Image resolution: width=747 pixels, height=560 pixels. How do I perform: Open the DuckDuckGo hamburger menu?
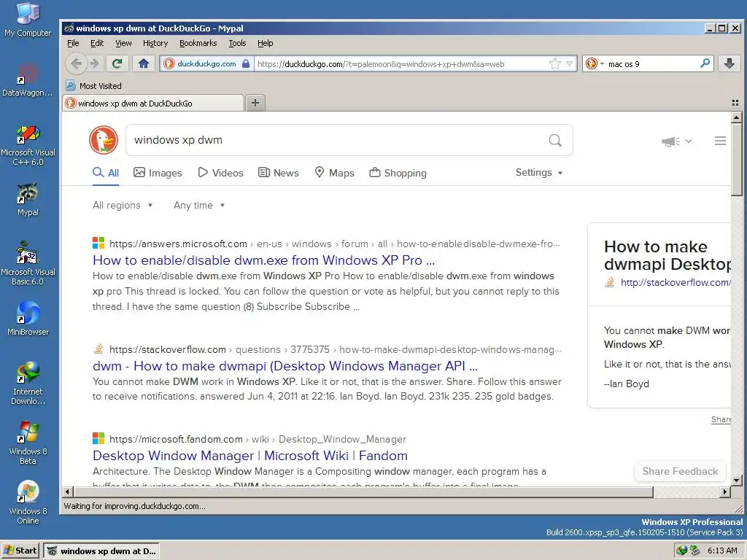pyautogui.click(x=720, y=141)
